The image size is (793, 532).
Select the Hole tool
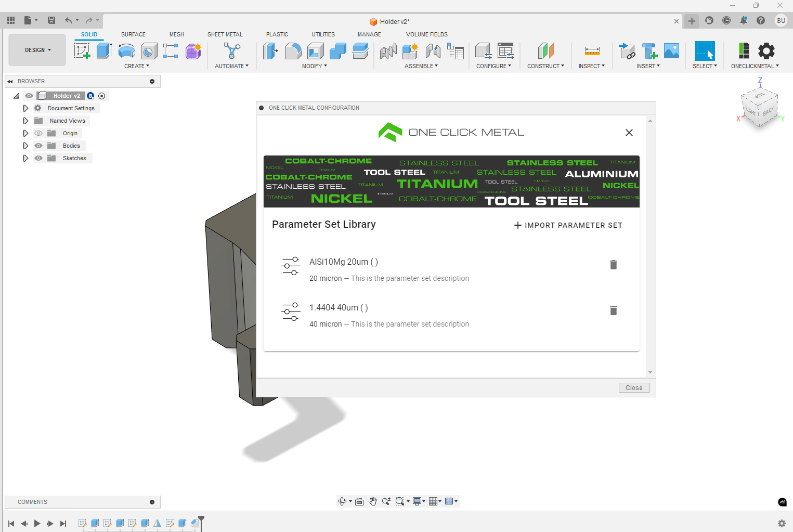(149, 51)
